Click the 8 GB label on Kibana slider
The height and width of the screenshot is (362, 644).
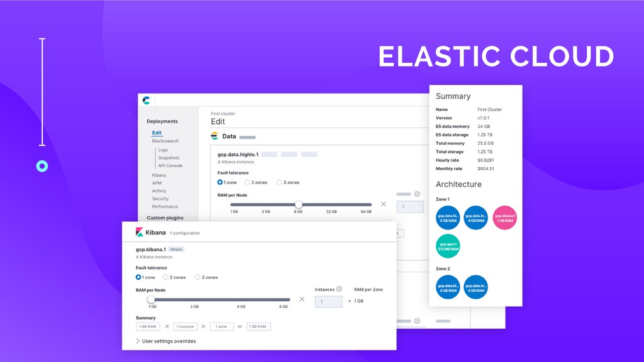click(284, 307)
